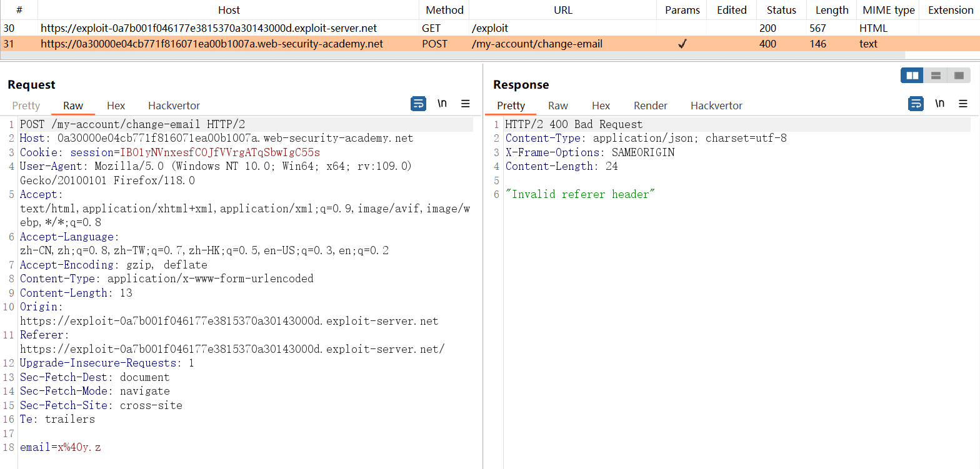Switch to top-bottom split layout
Viewport: 980px width, 469px height.
pos(936,76)
